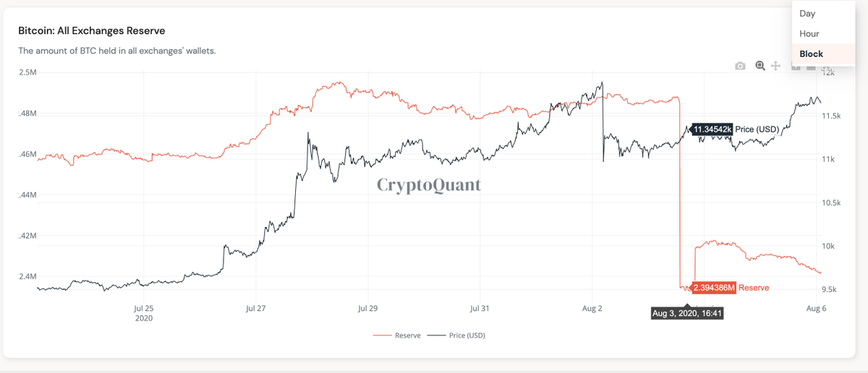This screenshot has width=868, height=373.
Task: Choose Day in the interval menu
Action: (807, 14)
